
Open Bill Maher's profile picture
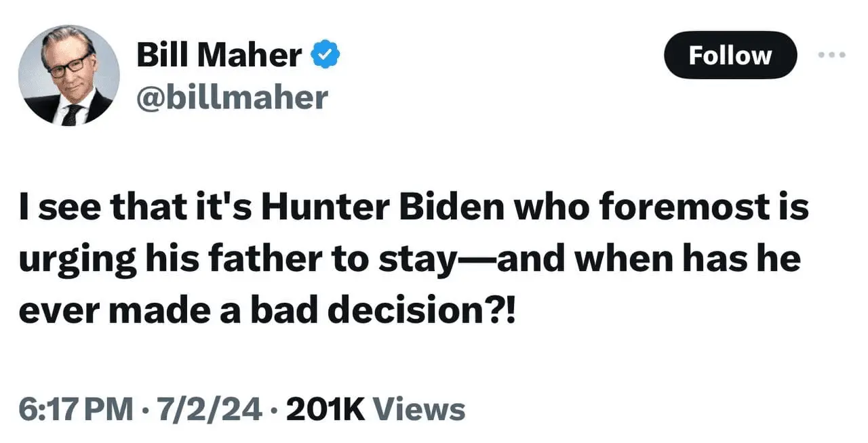coord(68,75)
